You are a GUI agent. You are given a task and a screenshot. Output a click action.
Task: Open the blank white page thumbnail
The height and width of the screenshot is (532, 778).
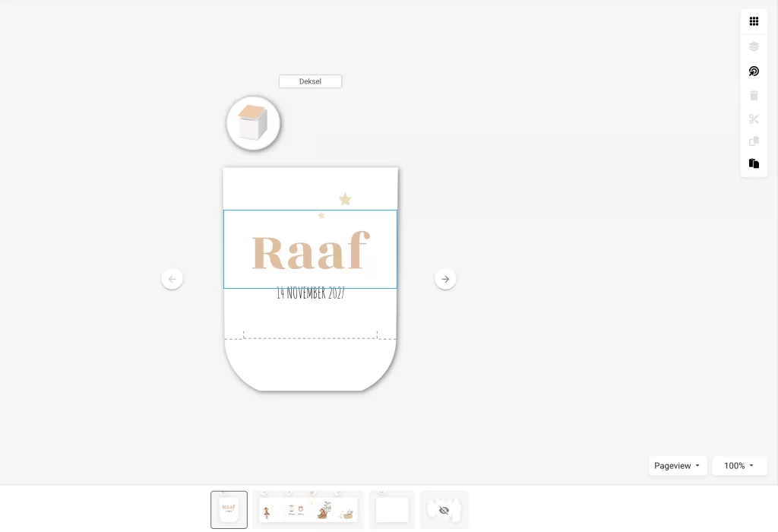pos(392,510)
